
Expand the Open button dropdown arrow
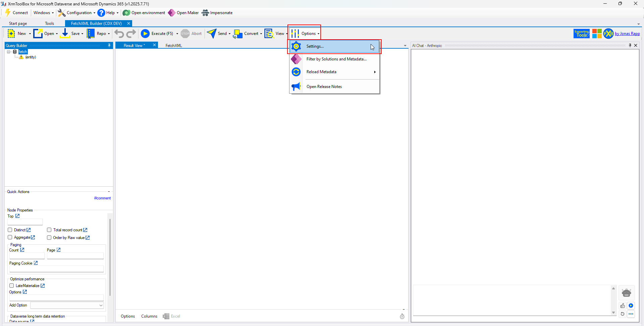click(x=57, y=34)
